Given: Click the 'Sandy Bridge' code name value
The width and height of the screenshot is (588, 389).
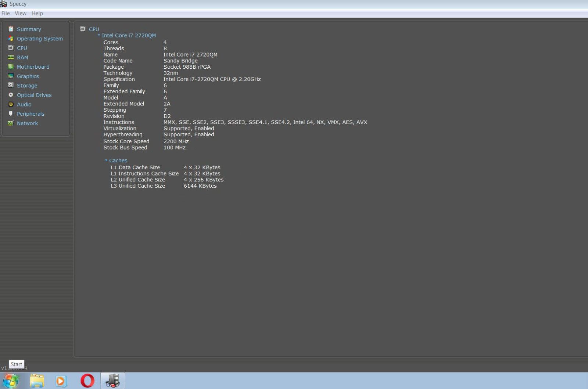Looking at the screenshot, I should 180,61.
